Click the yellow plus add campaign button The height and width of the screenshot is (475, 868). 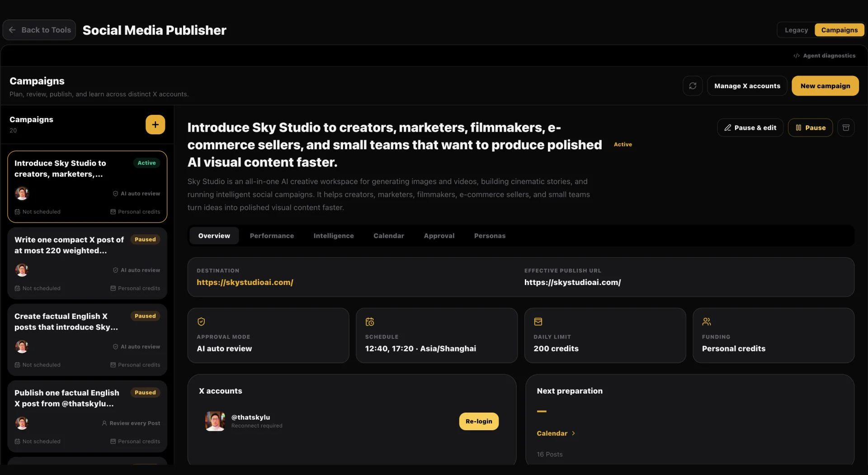155,125
